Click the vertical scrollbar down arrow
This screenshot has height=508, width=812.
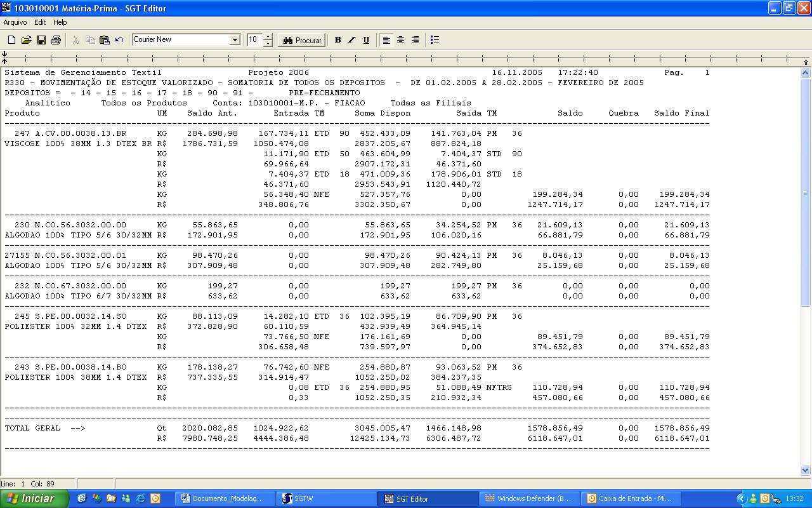pyautogui.click(x=806, y=471)
